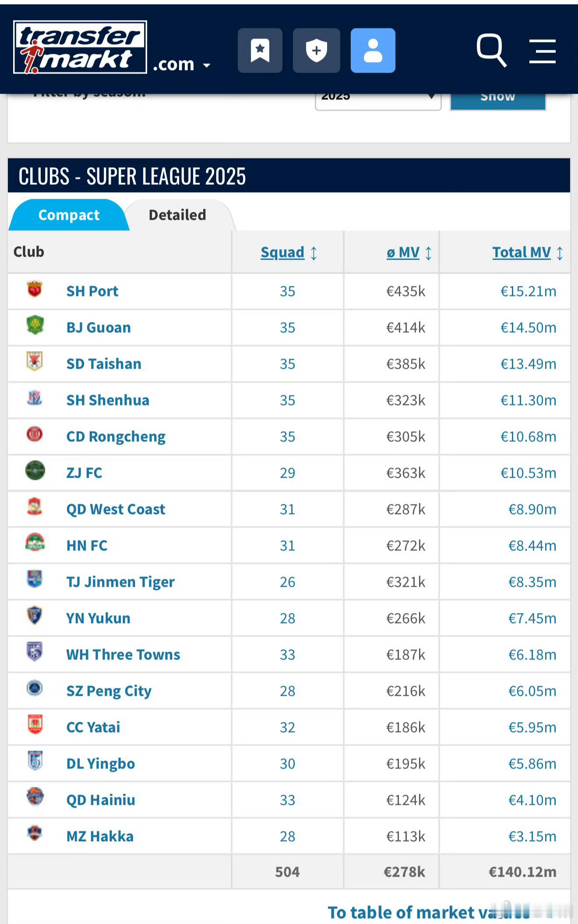
Task: Click the HN FC club crest
Action: pyautogui.click(x=35, y=543)
